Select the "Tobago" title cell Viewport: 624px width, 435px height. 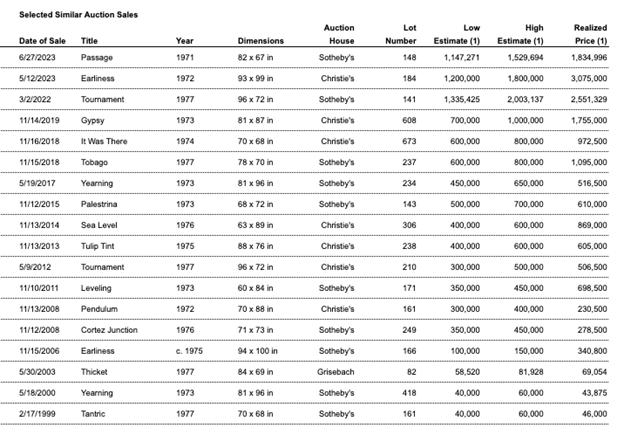pyautogui.click(x=95, y=162)
